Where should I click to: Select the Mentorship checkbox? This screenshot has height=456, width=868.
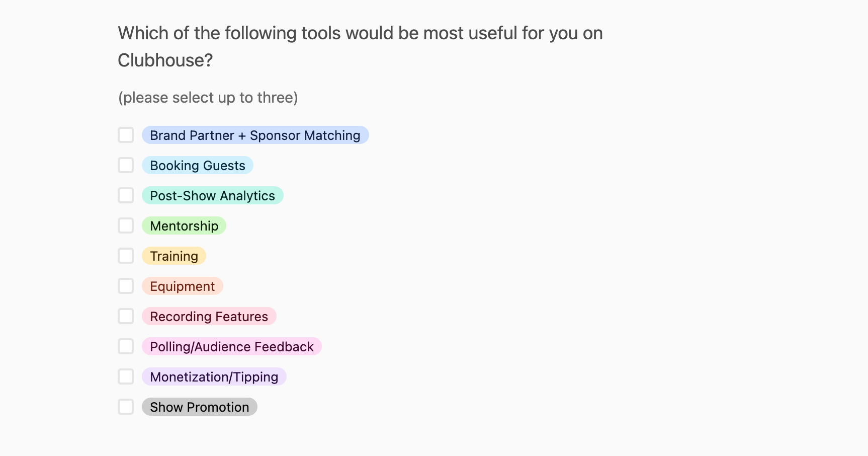(126, 225)
